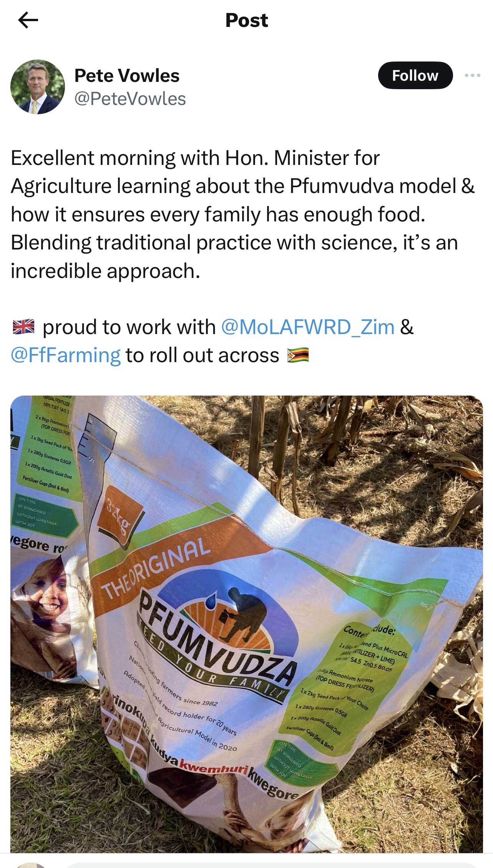The height and width of the screenshot is (868, 493).
Task: Open the @MoLAFWRD_Zim mention
Action: (307, 327)
